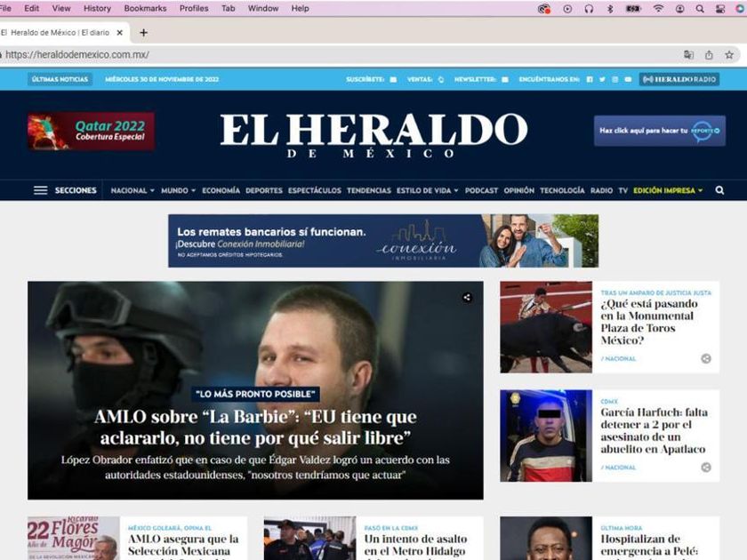Click the 'Haz click aquí para hacer tu reporte' banner
747x560 pixels.
(660, 131)
